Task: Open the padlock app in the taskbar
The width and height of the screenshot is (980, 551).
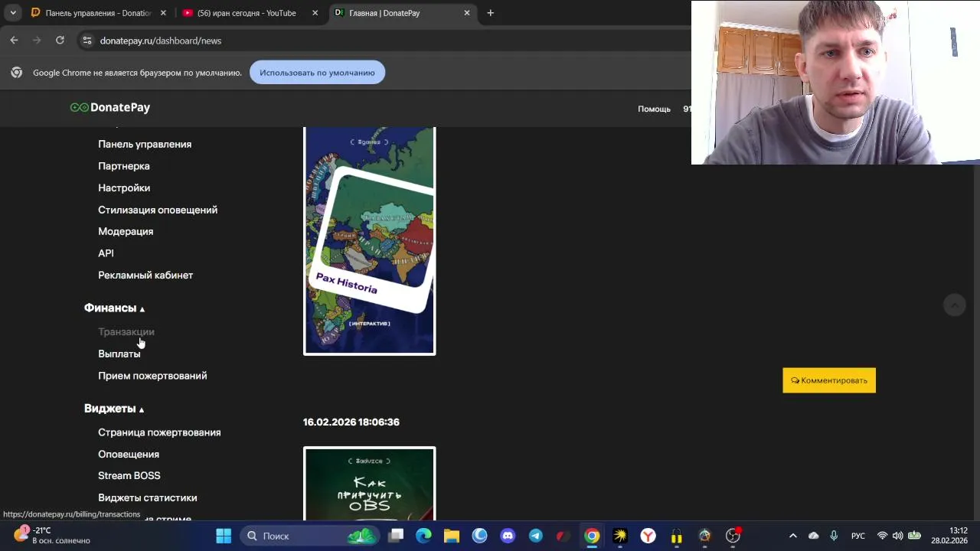Action: coord(677,536)
